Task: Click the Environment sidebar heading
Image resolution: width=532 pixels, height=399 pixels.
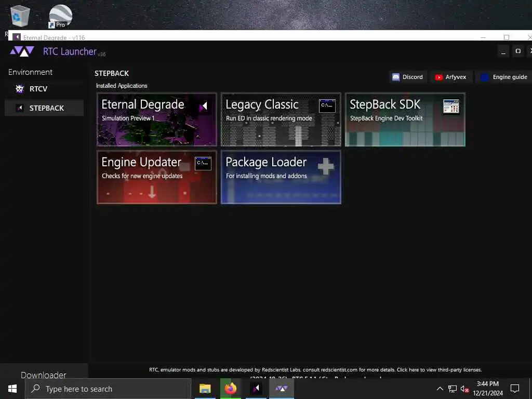Action: 30,72
